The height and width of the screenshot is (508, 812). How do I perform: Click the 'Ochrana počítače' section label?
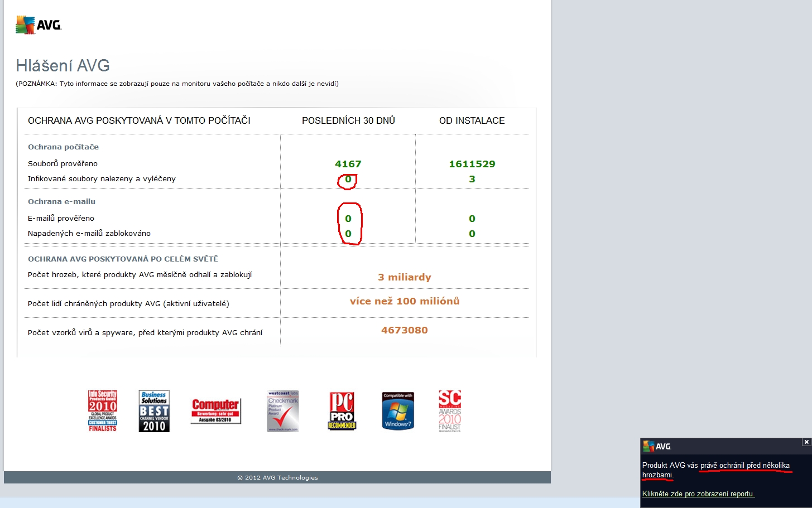(x=63, y=147)
